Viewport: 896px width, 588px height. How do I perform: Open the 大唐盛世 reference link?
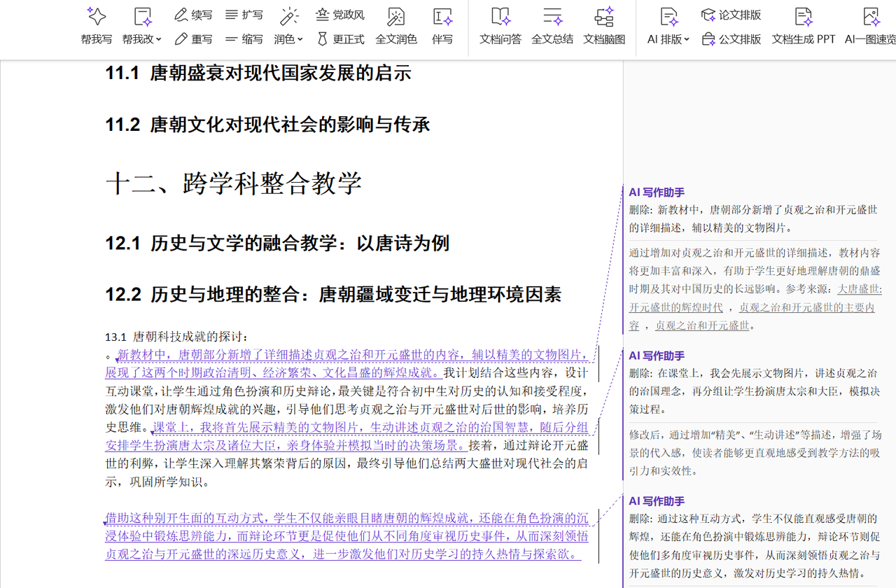860,288
